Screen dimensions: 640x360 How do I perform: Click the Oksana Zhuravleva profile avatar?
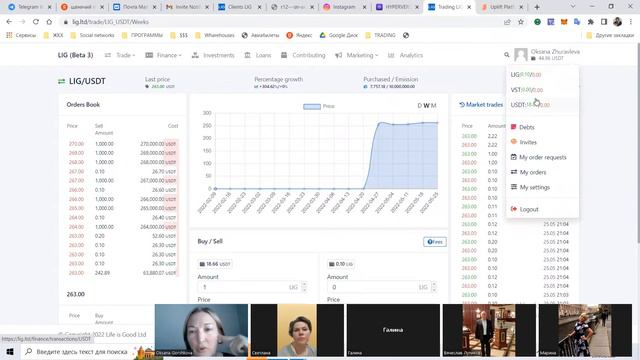(520, 55)
